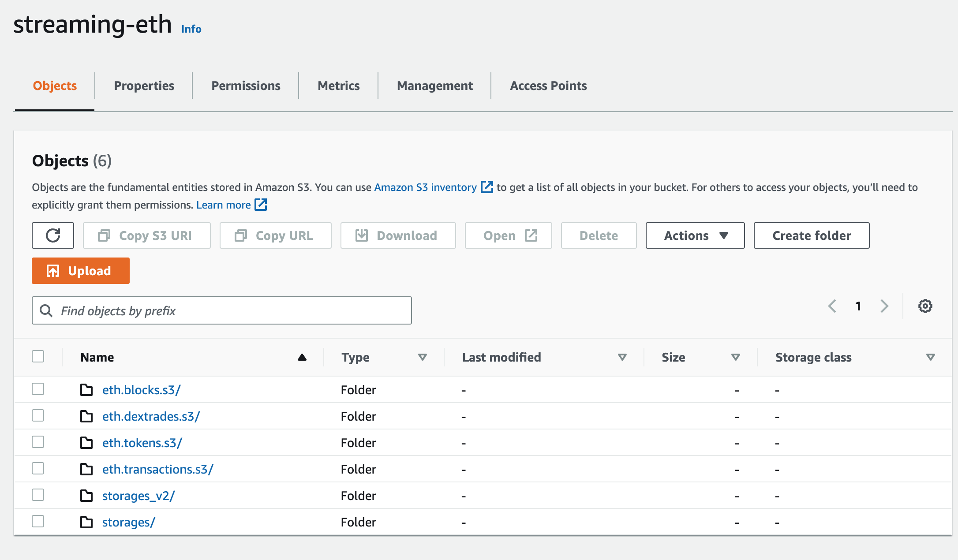Click folder icon beside eth.transactions.s3/
The width and height of the screenshot is (958, 560).
coord(86,469)
